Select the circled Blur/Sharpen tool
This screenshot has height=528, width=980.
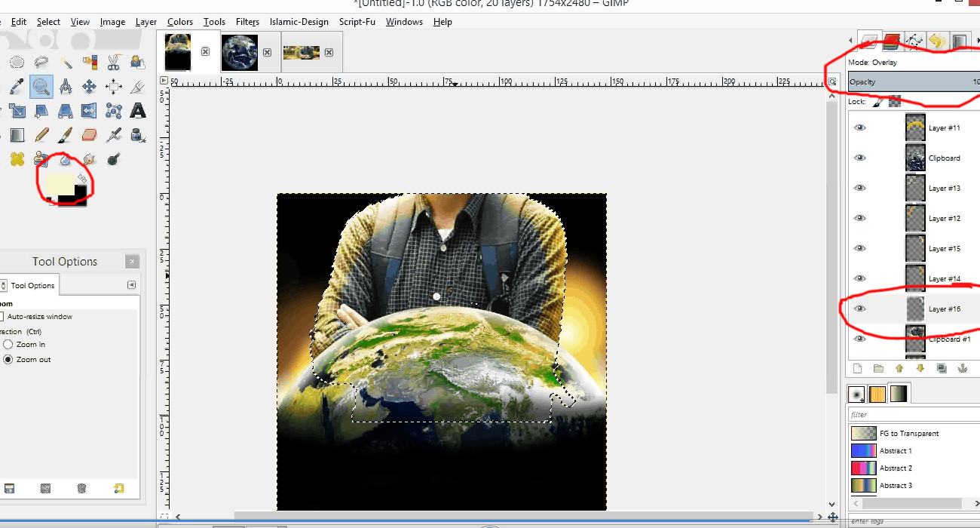(66, 160)
